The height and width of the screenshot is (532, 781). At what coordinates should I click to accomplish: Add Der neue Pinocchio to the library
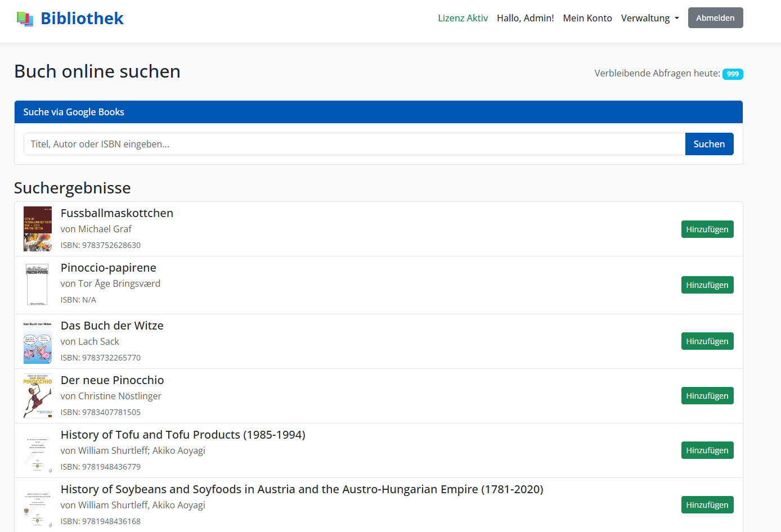pyautogui.click(x=707, y=395)
